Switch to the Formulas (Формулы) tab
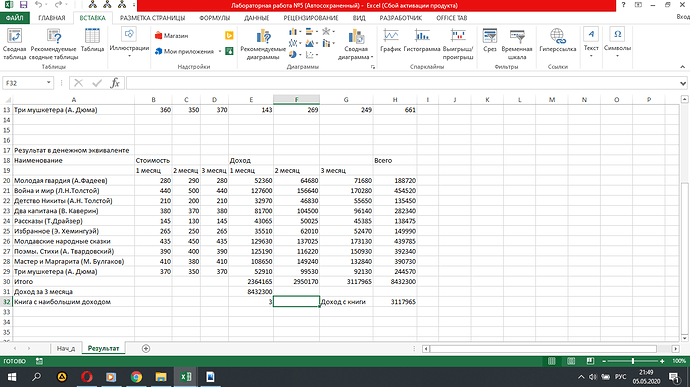 tap(214, 18)
